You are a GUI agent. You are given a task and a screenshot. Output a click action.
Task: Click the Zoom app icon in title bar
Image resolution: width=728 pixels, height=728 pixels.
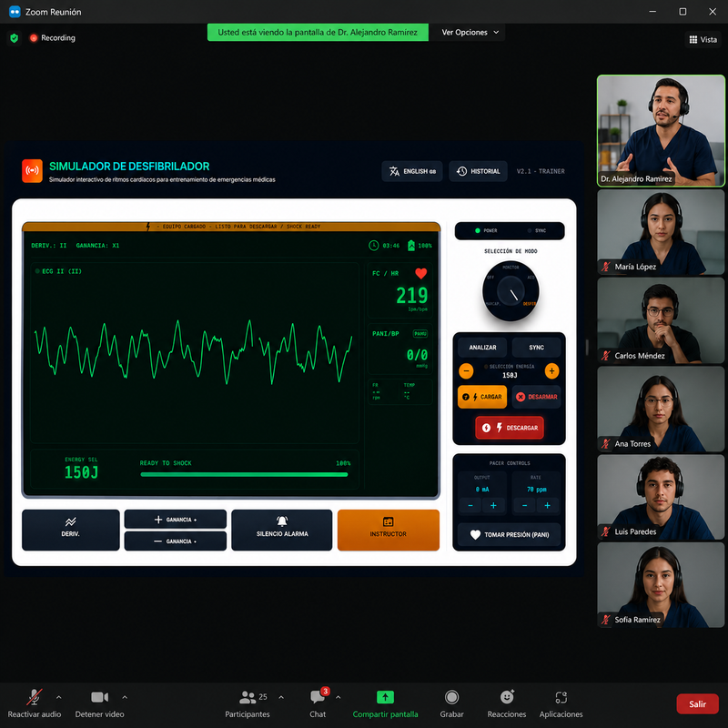point(15,12)
